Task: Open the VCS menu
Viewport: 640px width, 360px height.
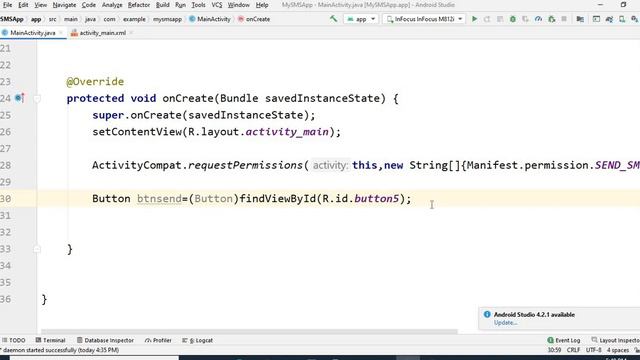Action: click(x=217, y=5)
